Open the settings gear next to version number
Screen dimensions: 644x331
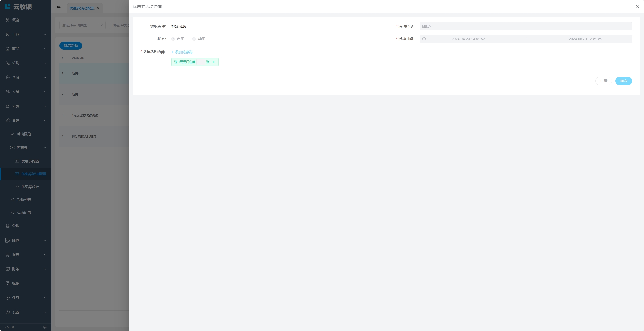[45, 327]
